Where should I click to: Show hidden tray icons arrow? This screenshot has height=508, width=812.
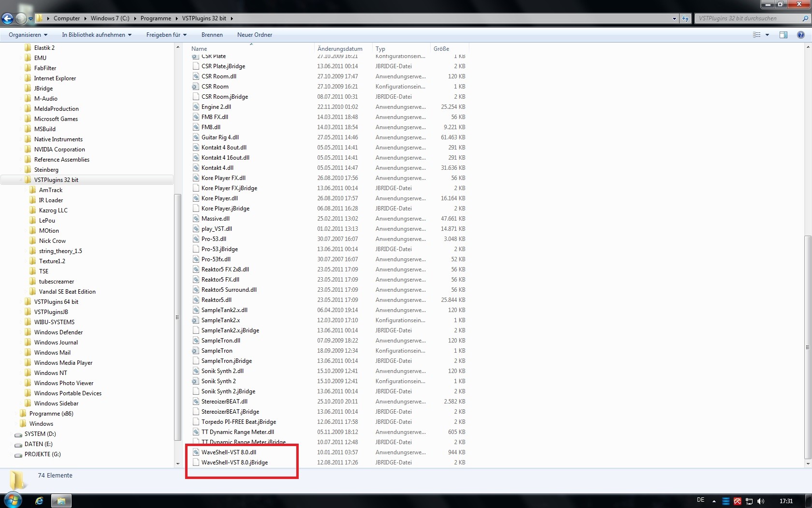[x=714, y=501]
